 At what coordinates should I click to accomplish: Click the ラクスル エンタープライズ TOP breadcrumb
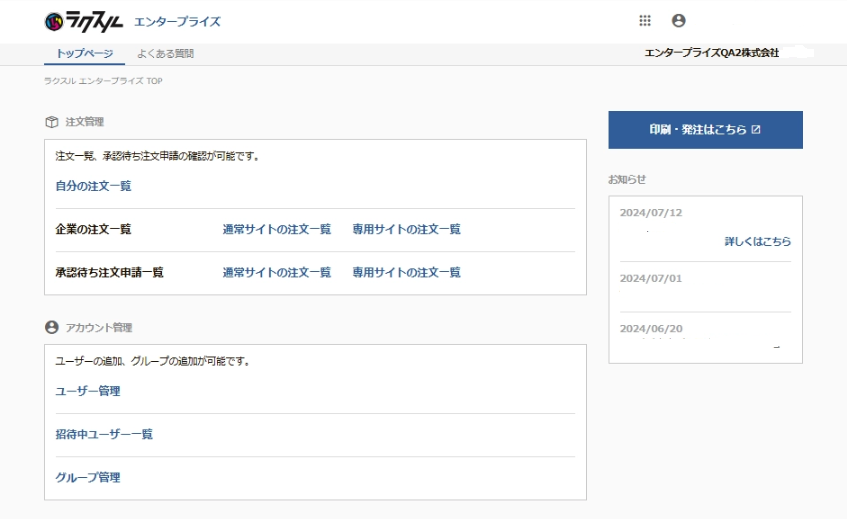pyautogui.click(x=103, y=81)
